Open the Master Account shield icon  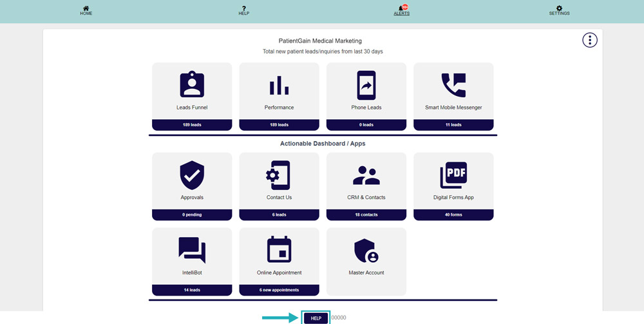coord(366,250)
